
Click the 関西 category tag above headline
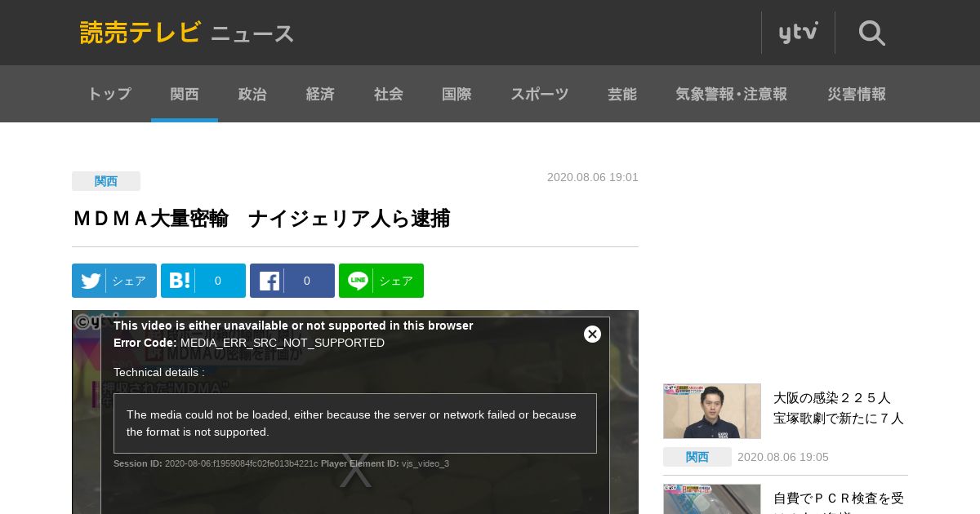(106, 181)
